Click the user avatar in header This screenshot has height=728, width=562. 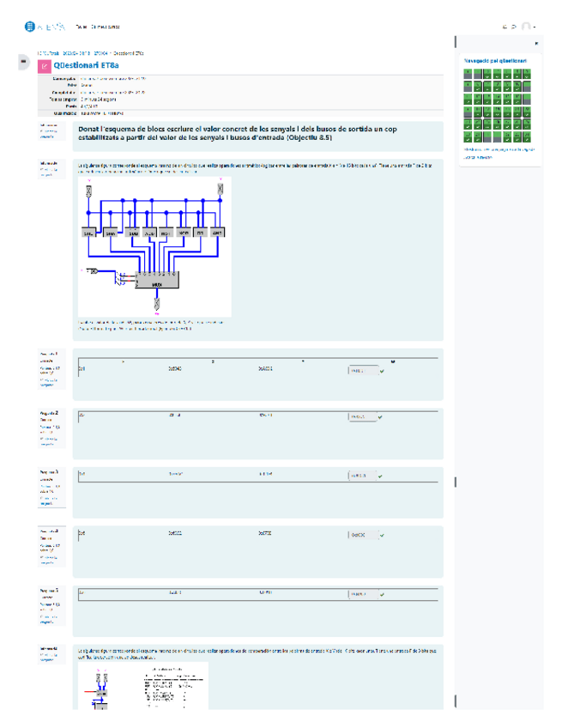526,27
